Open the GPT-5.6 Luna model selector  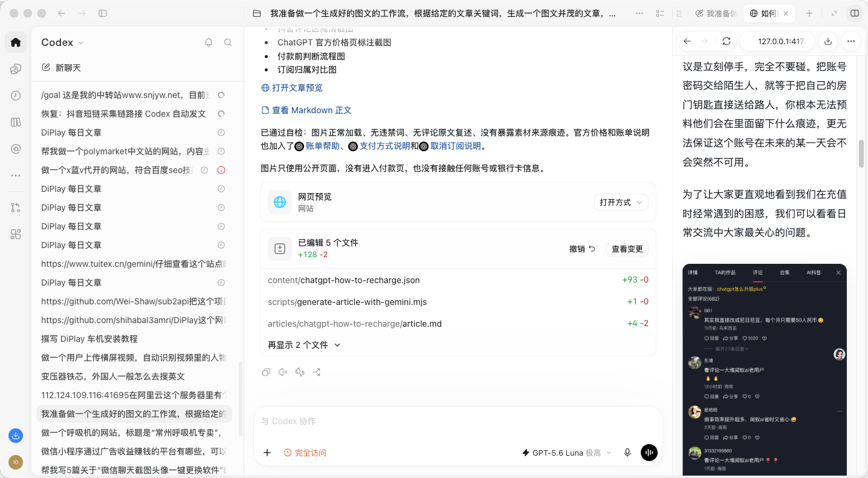[566, 453]
